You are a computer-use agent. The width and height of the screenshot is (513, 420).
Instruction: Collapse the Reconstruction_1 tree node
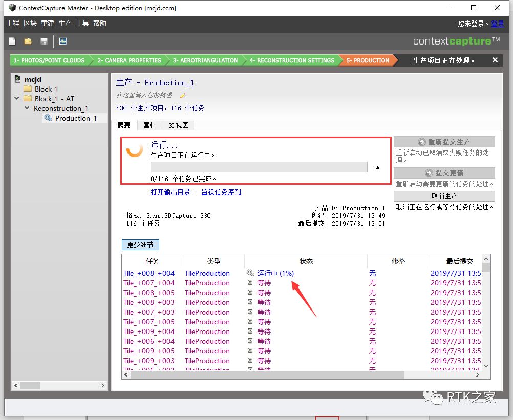(x=27, y=108)
